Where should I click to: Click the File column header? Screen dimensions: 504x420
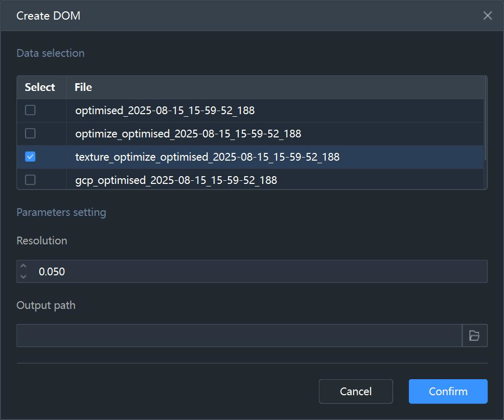(x=83, y=87)
